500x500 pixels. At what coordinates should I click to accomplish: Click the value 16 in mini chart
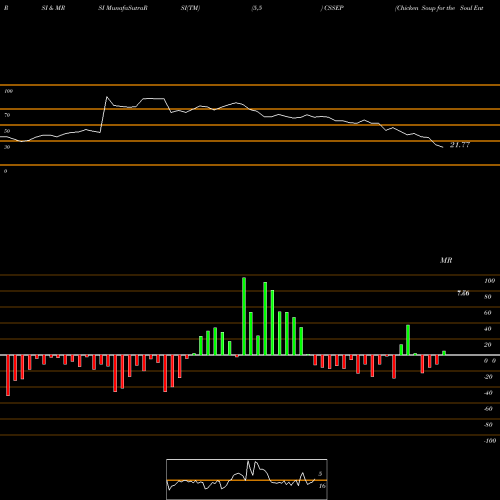pyautogui.click(x=322, y=486)
